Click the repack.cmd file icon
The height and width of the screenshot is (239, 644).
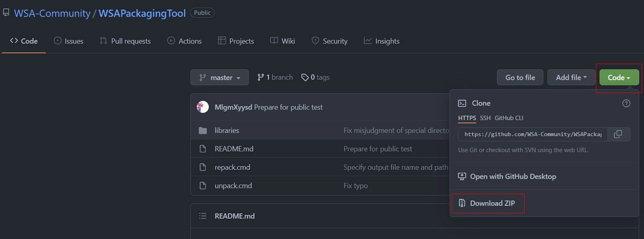click(203, 167)
